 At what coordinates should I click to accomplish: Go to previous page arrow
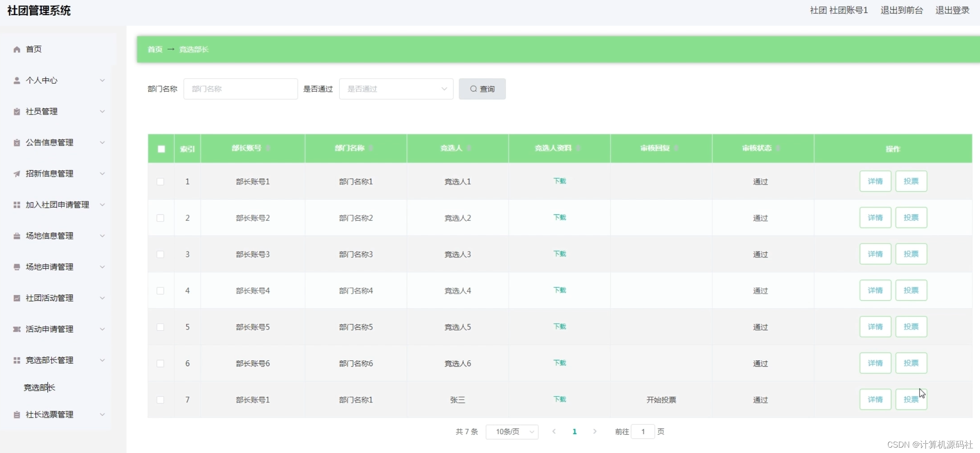pyautogui.click(x=554, y=432)
